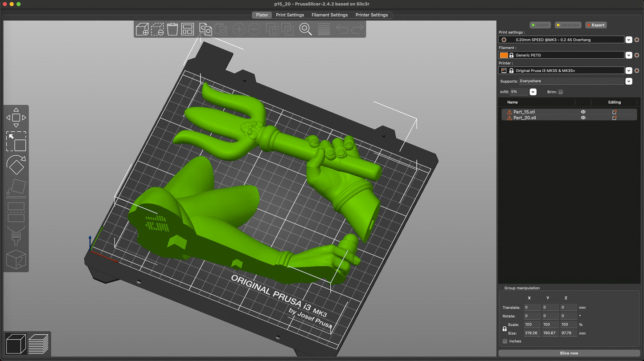Open the Printer Settings tab
The width and height of the screenshot is (644, 361).
[371, 15]
